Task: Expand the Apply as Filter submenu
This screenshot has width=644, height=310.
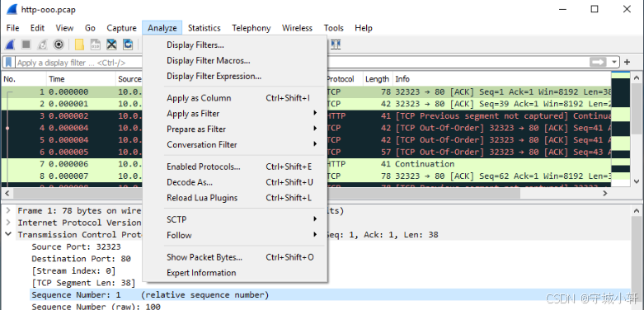Action: click(x=235, y=114)
